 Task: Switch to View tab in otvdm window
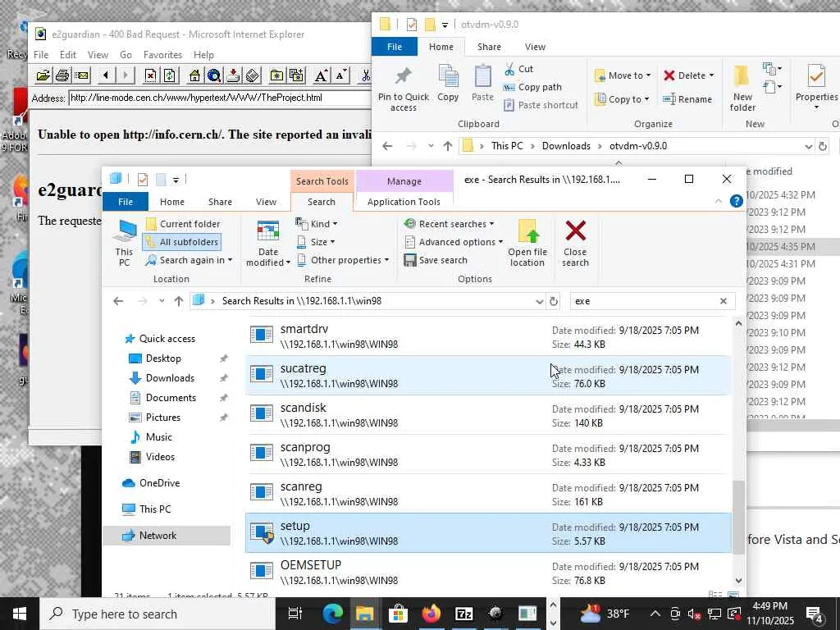[x=535, y=47]
